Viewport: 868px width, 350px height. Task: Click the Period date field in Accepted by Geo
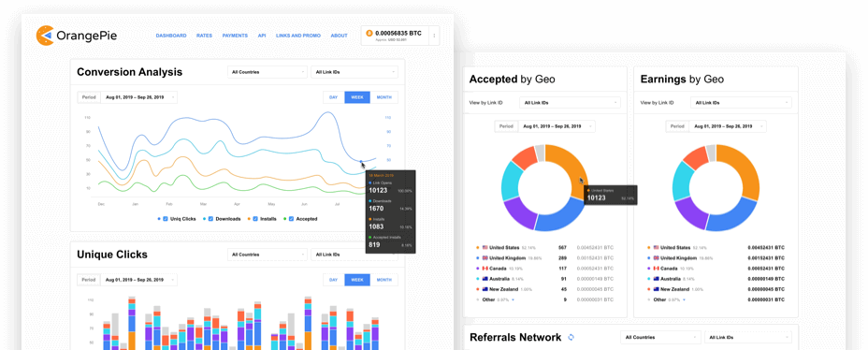click(557, 126)
